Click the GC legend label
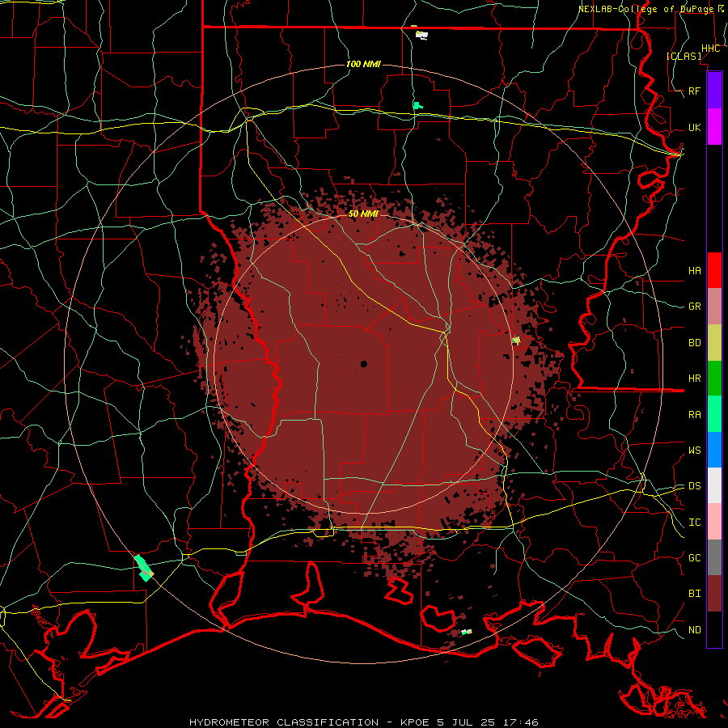The height and width of the screenshot is (728, 728). click(695, 558)
